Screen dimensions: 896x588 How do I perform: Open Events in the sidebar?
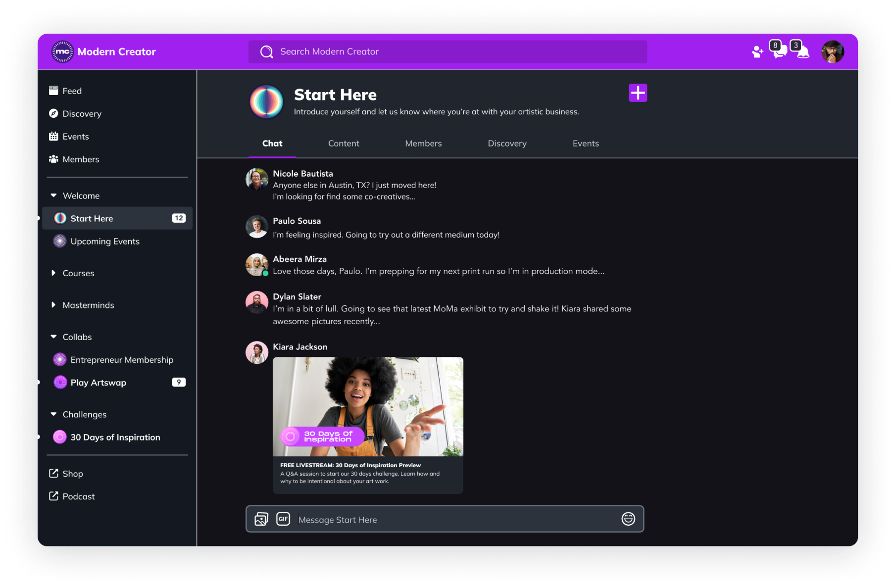[x=76, y=136]
